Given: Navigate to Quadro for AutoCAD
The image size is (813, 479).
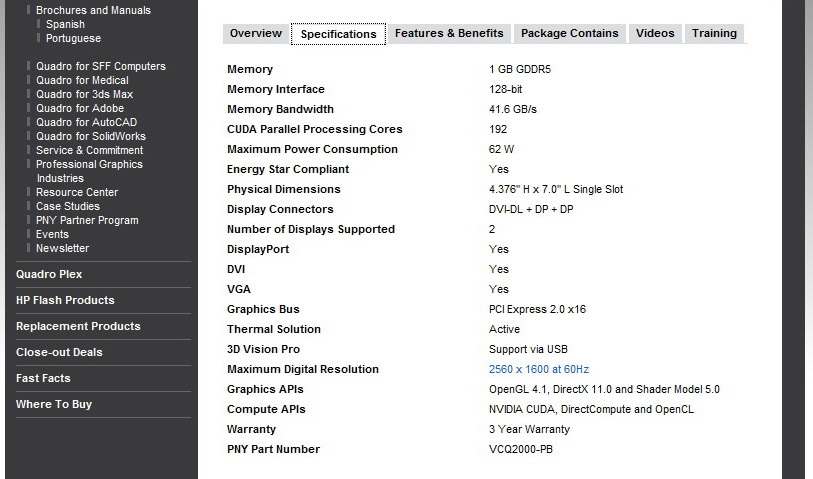Looking at the screenshot, I should (86, 122).
